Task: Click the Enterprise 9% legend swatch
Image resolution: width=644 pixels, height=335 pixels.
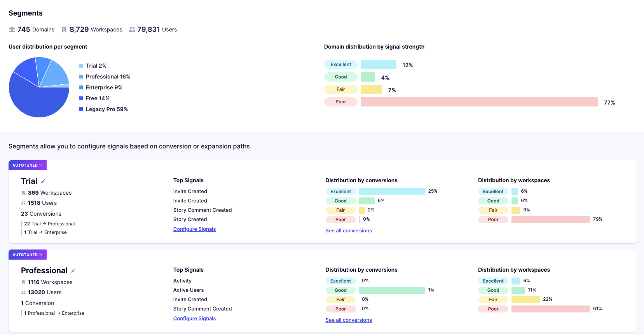Action: (81, 87)
